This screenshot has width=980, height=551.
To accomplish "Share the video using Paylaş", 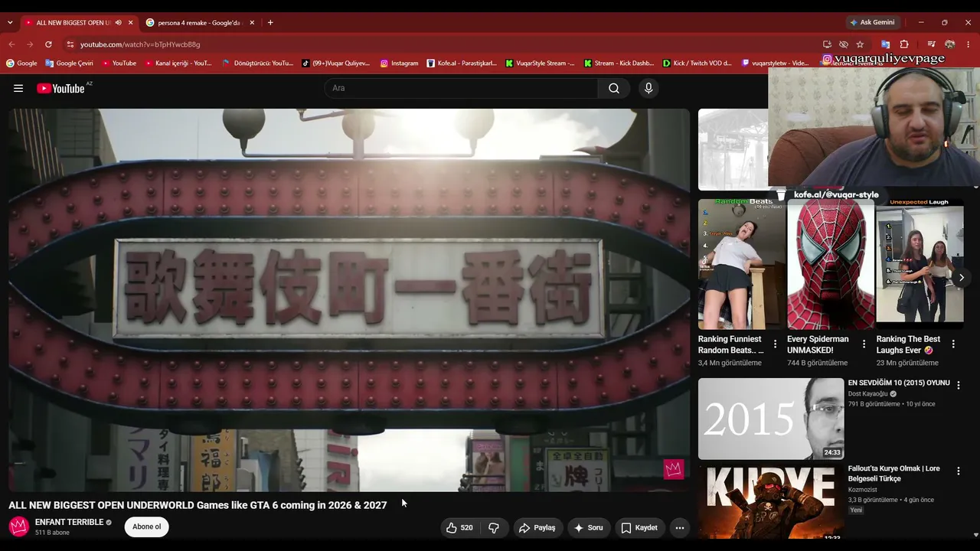I will point(537,527).
